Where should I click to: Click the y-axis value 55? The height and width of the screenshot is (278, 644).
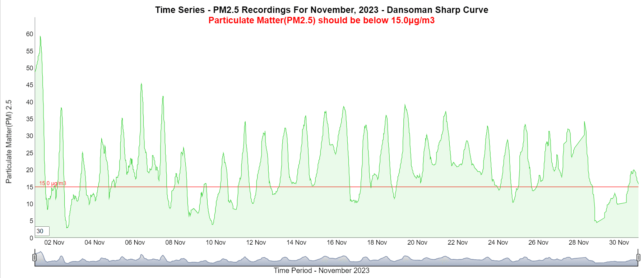pyautogui.click(x=29, y=51)
